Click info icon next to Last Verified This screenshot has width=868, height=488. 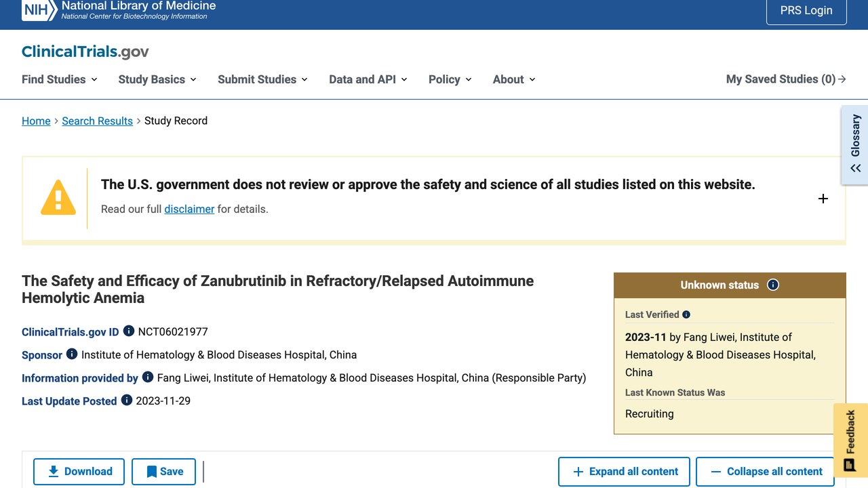point(686,314)
